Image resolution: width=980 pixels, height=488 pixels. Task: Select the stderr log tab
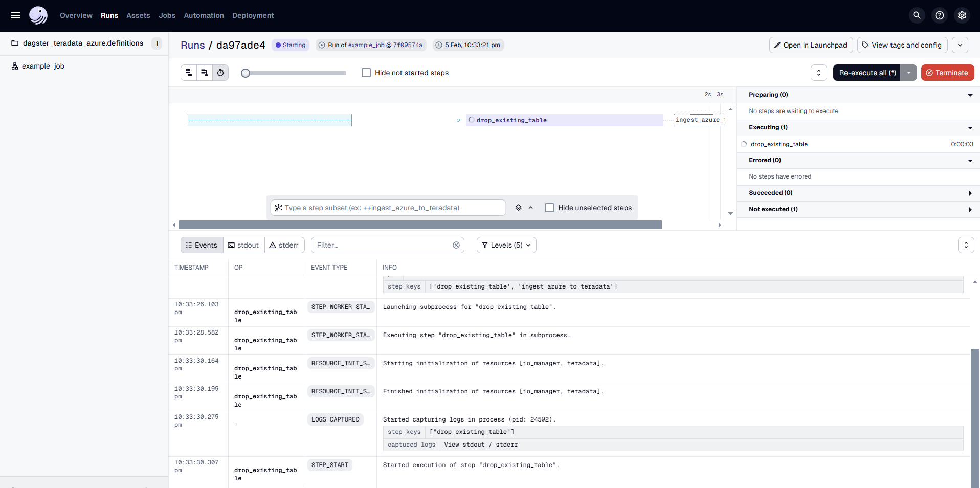coord(284,245)
